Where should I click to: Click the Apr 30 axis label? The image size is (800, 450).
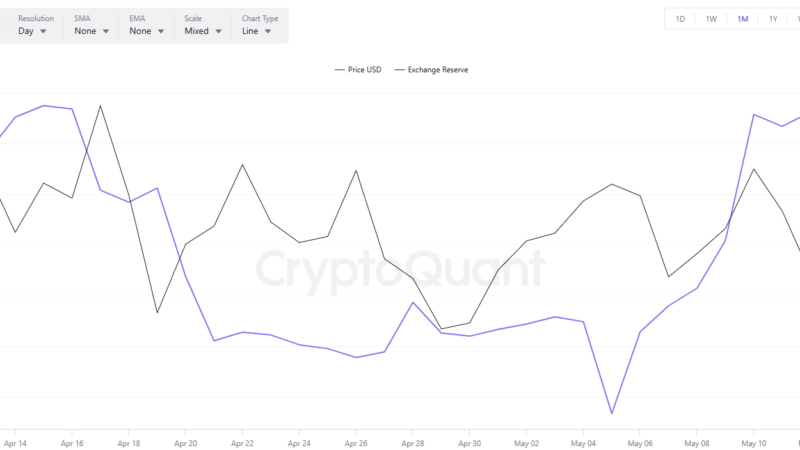click(x=469, y=443)
